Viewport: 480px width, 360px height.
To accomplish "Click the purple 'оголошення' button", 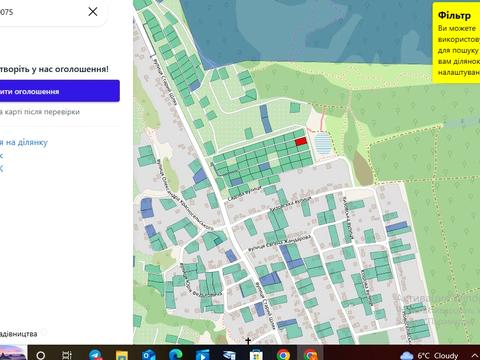I will [60, 91].
